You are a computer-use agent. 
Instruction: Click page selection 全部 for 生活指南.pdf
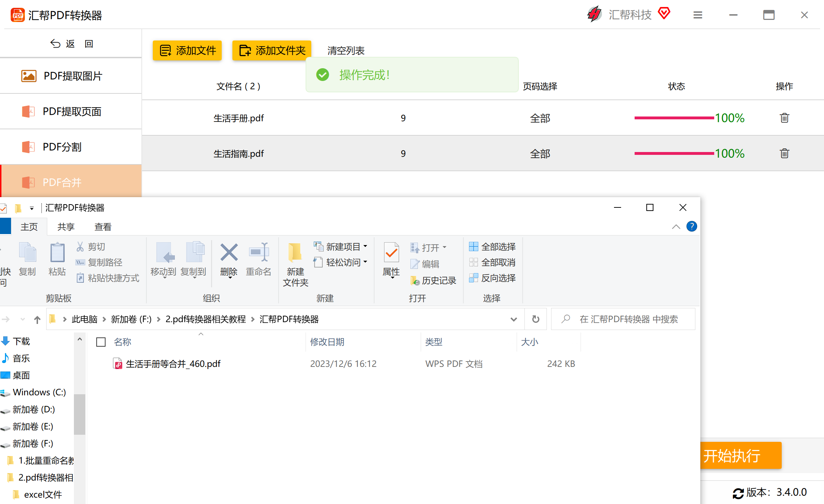coord(540,154)
